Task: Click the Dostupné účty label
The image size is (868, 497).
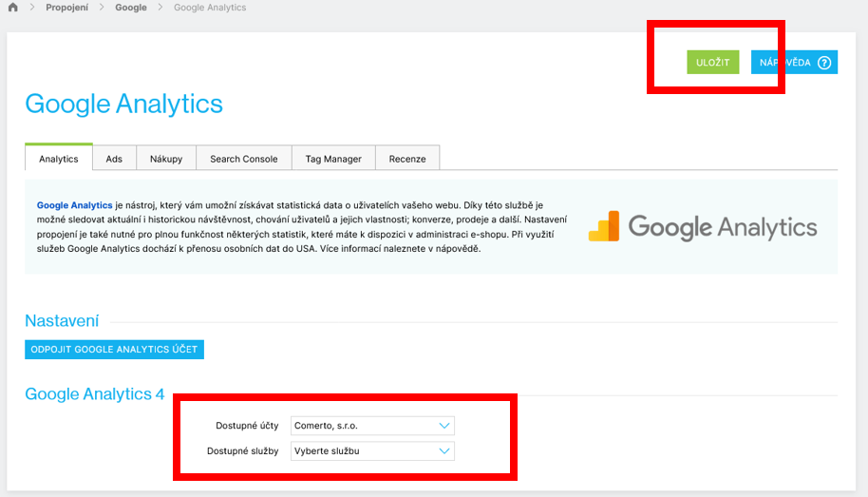Action: [x=247, y=426]
